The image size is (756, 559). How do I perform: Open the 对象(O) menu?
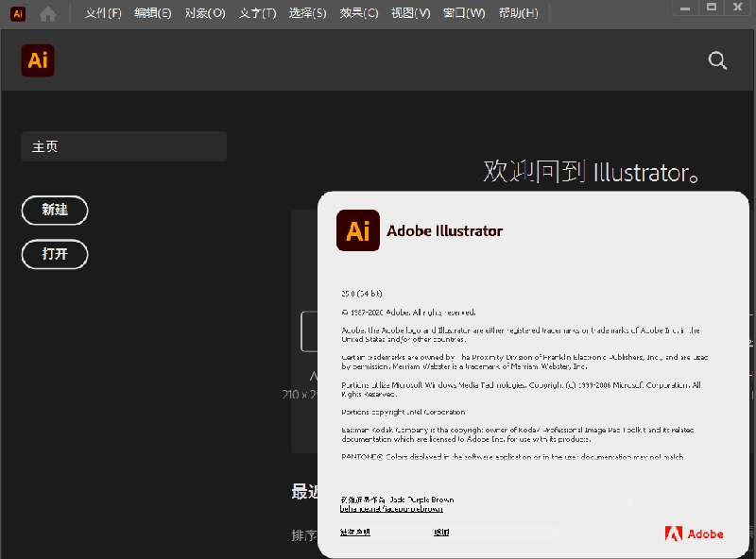[x=204, y=13]
